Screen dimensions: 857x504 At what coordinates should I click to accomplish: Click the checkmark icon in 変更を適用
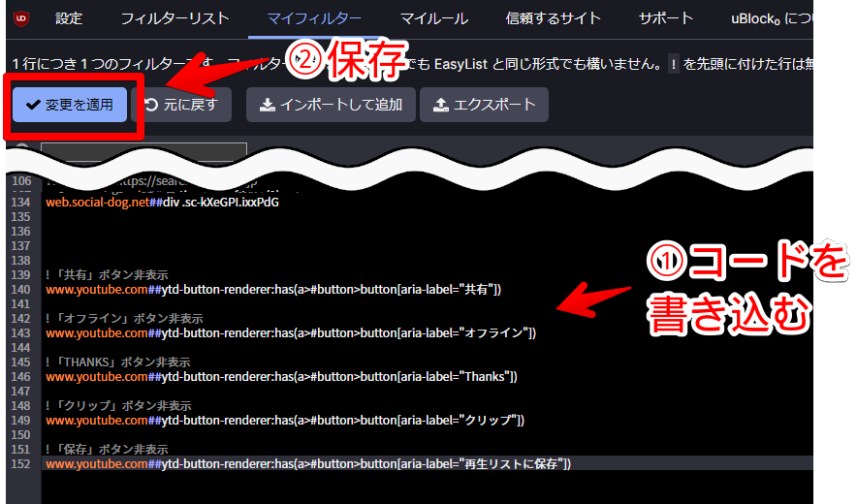point(33,105)
